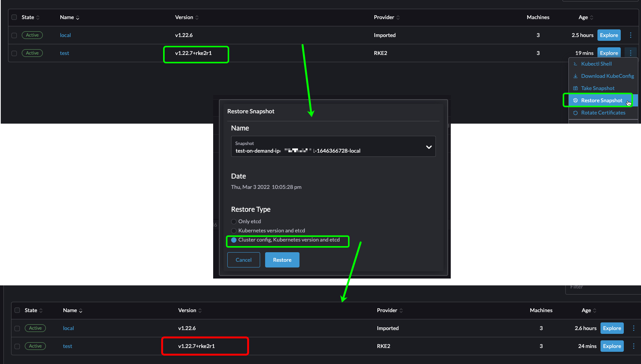Open the three-dot menu for test in bottom table
Image resolution: width=641 pixels, height=364 pixels.
click(633, 346)
